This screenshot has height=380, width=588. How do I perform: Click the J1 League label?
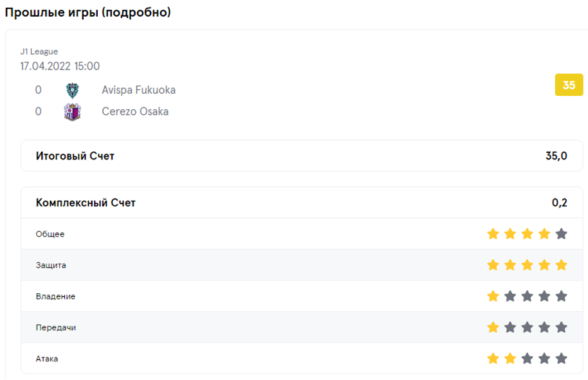point(39,51)
